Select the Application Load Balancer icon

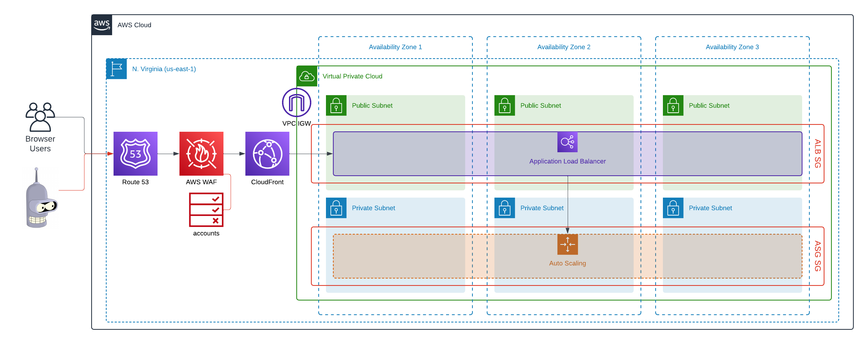568,142
